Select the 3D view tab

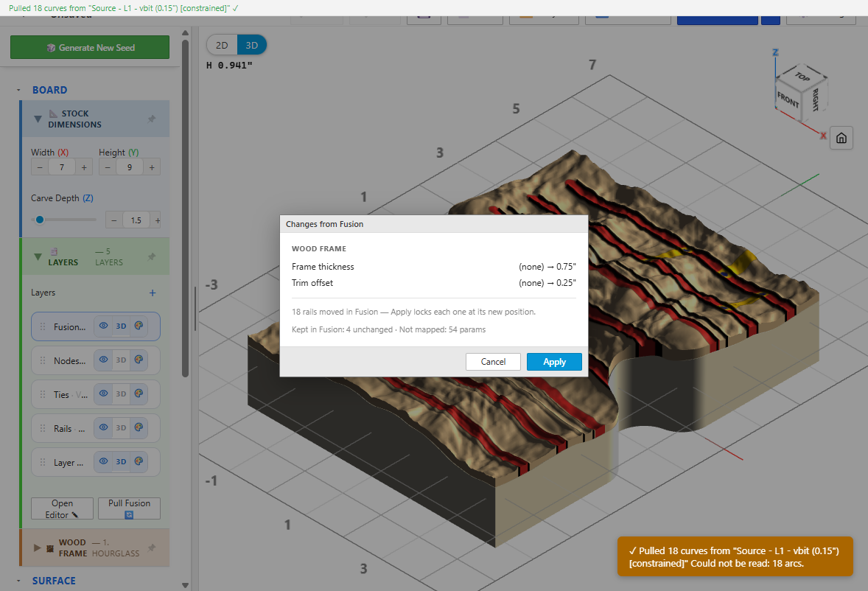point(252,46)
